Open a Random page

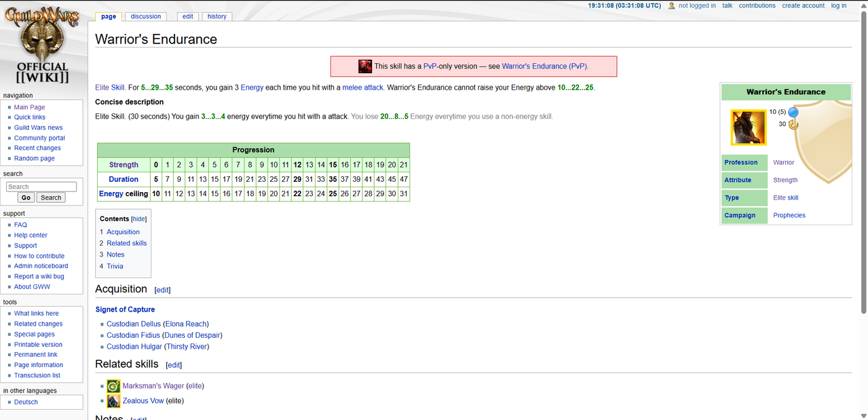[x=35, y=158]
